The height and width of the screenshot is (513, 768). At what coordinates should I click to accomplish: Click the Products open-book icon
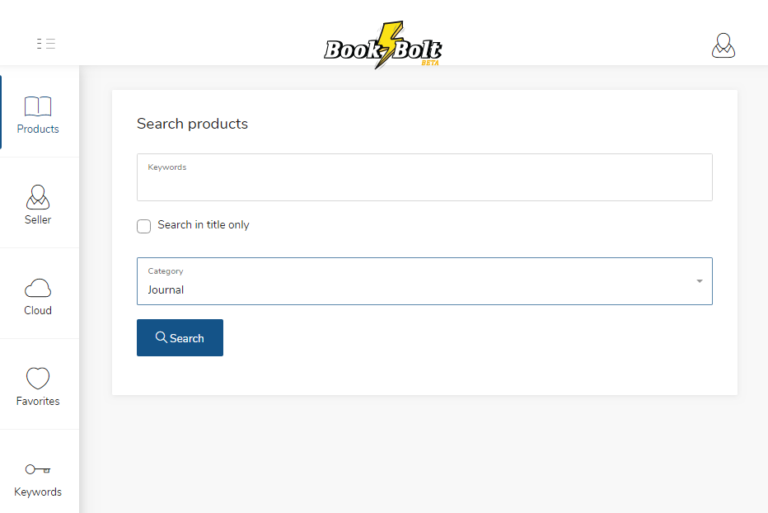click(38, 106)
